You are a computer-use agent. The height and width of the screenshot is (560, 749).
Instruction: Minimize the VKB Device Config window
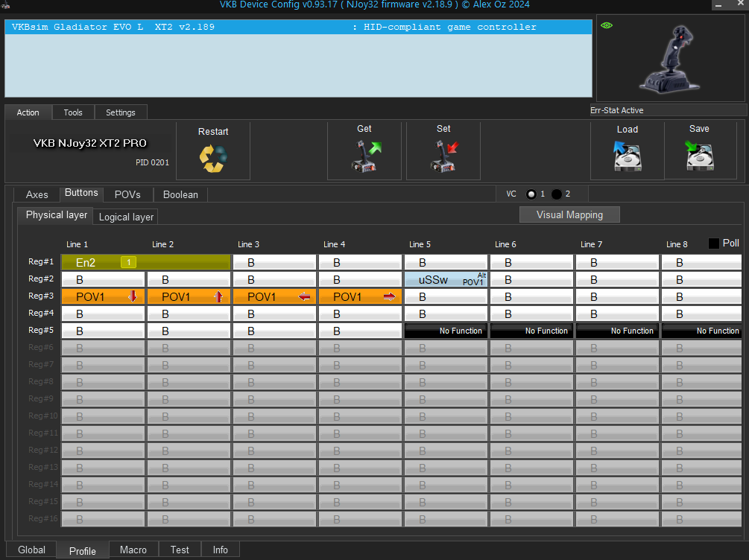click(718, 4)
